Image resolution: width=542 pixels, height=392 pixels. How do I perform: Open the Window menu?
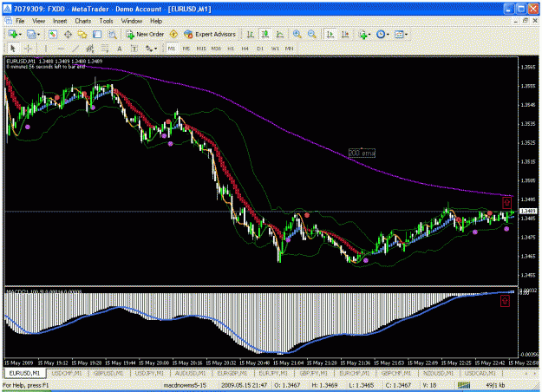point(131,21)
